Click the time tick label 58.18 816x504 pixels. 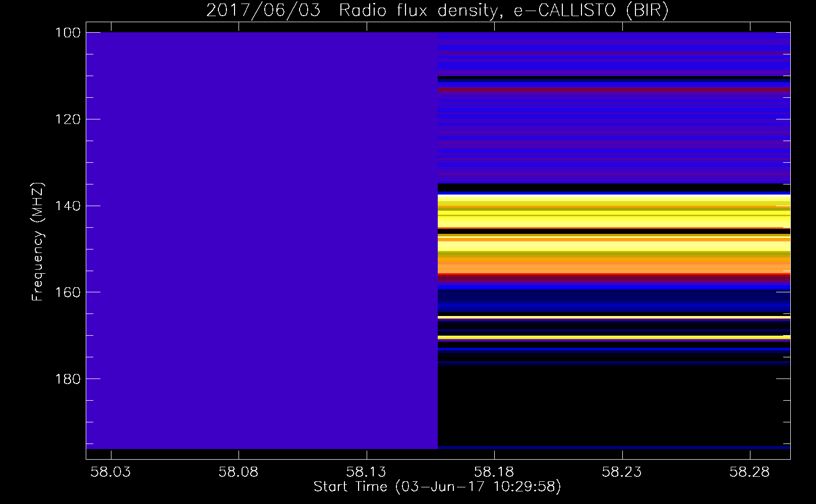point(494,472)
